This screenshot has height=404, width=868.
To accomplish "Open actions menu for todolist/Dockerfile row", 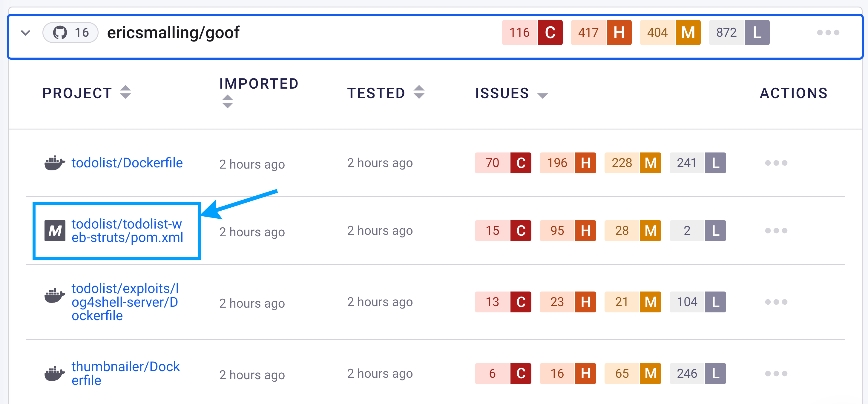I will [776, 163].
